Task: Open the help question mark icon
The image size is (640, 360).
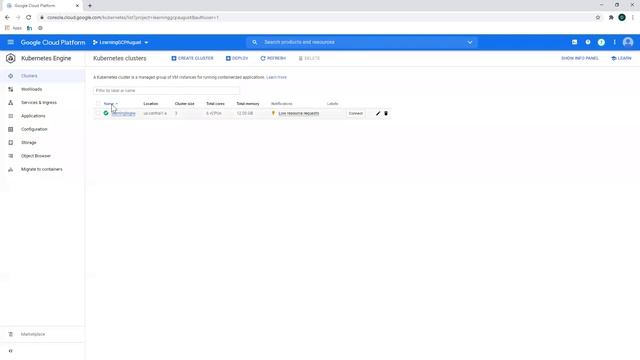Action: tap(588, 42)
